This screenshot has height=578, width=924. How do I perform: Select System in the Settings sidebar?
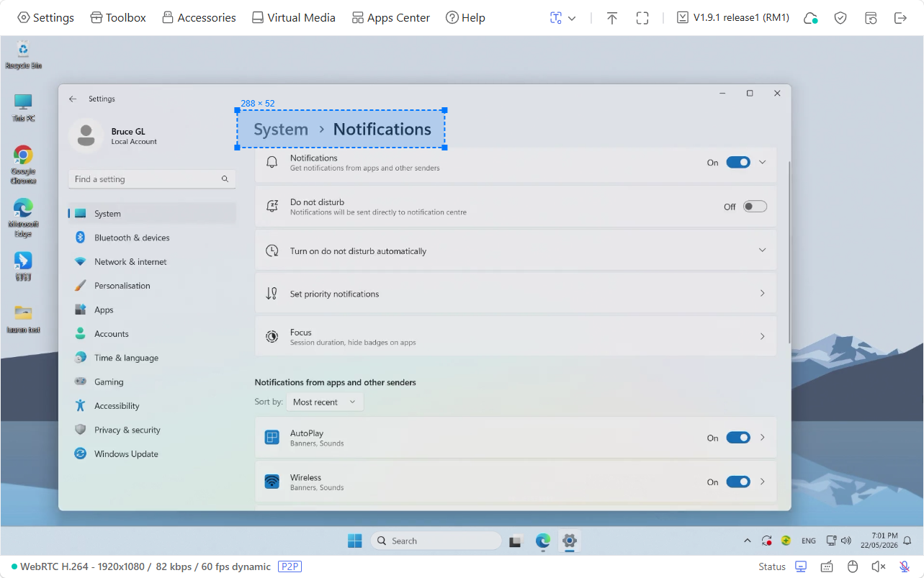152,214
